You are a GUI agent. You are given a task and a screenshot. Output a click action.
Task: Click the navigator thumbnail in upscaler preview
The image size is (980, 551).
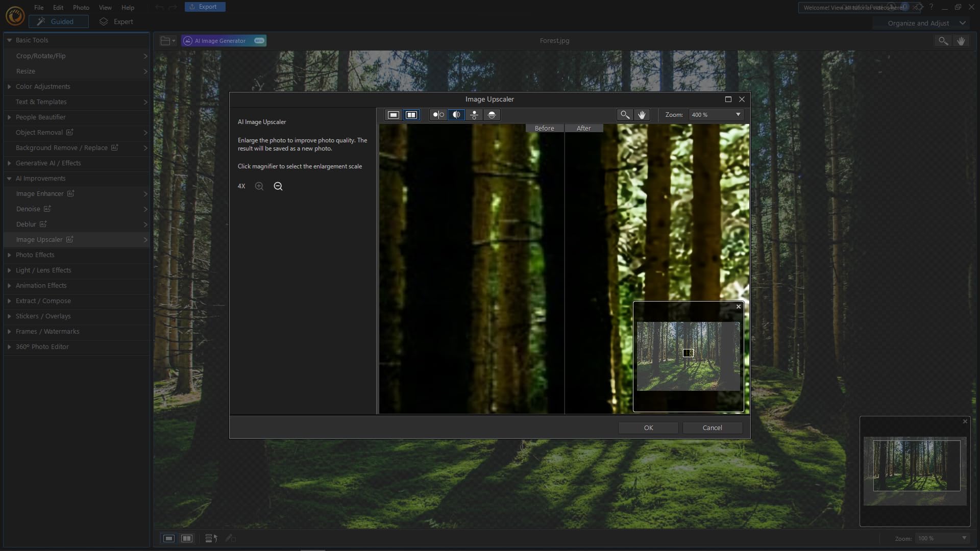click(x=688, y=356)
